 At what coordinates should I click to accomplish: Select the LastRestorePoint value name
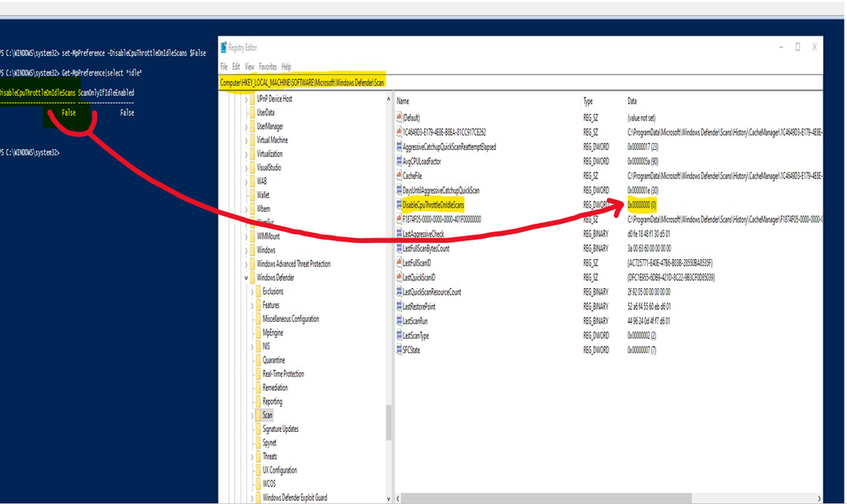click(x=419, y=307)
